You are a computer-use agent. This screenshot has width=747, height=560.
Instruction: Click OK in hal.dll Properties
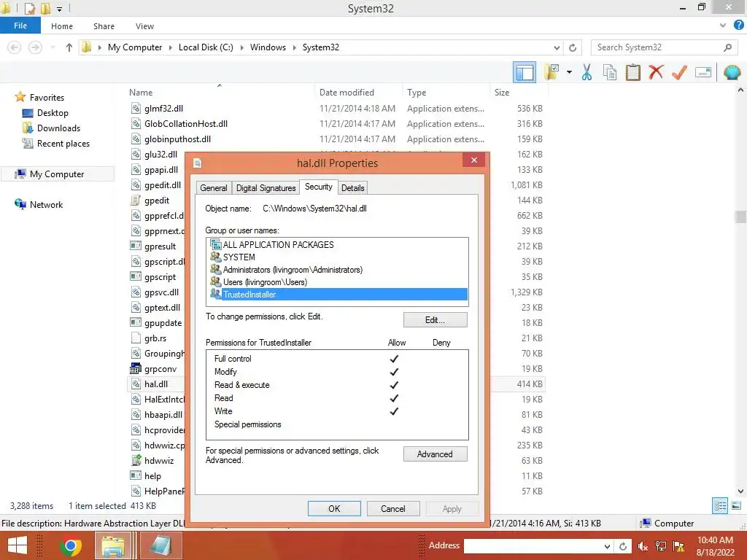pos(334,508)
